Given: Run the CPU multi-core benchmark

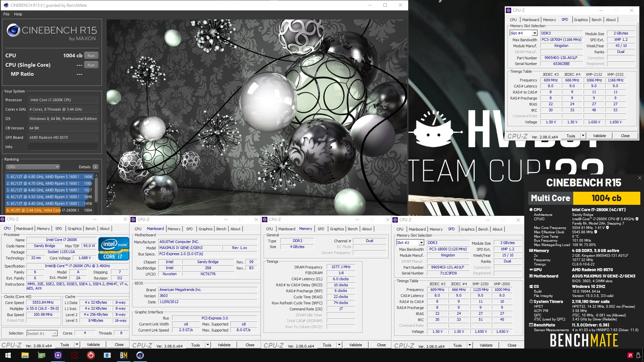Looking at the screenshot, I should pos(91,56).
